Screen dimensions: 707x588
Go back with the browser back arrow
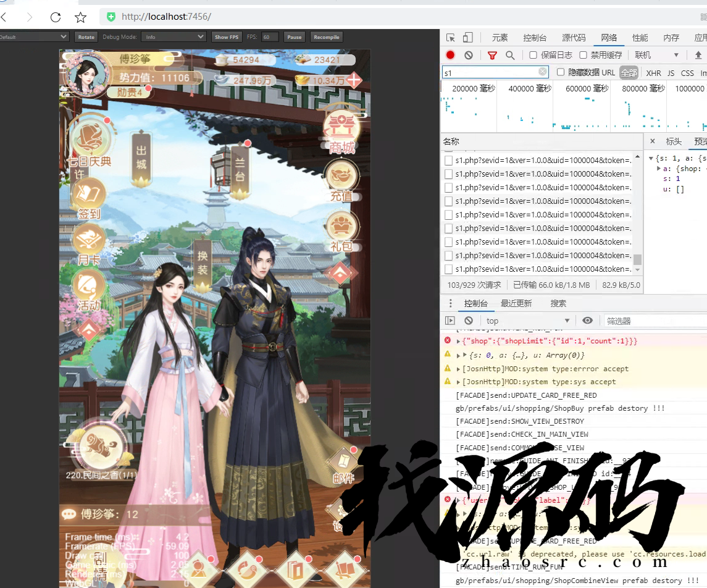coord(4,17)
